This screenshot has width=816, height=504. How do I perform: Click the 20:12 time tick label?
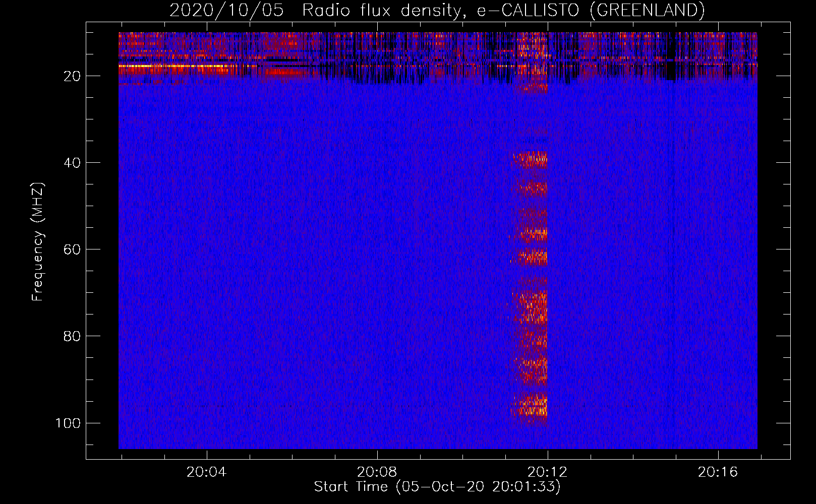point(547,472)
